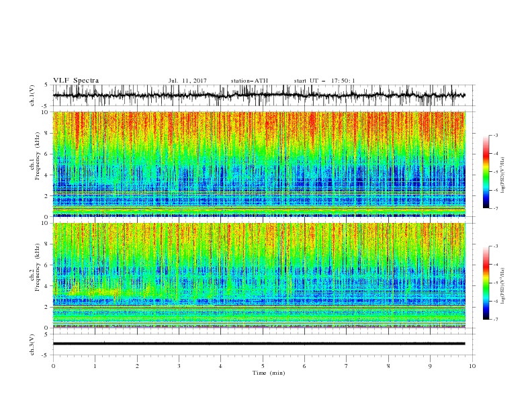Image resolution: width=532 pixels, height=411 pixels.
Task: Click the "10" at the time axis end
Action: (472, 366)
